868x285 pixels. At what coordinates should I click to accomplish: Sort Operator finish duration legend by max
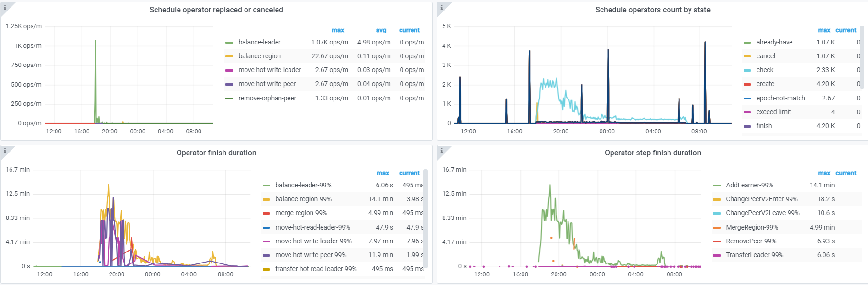(383, 173)
